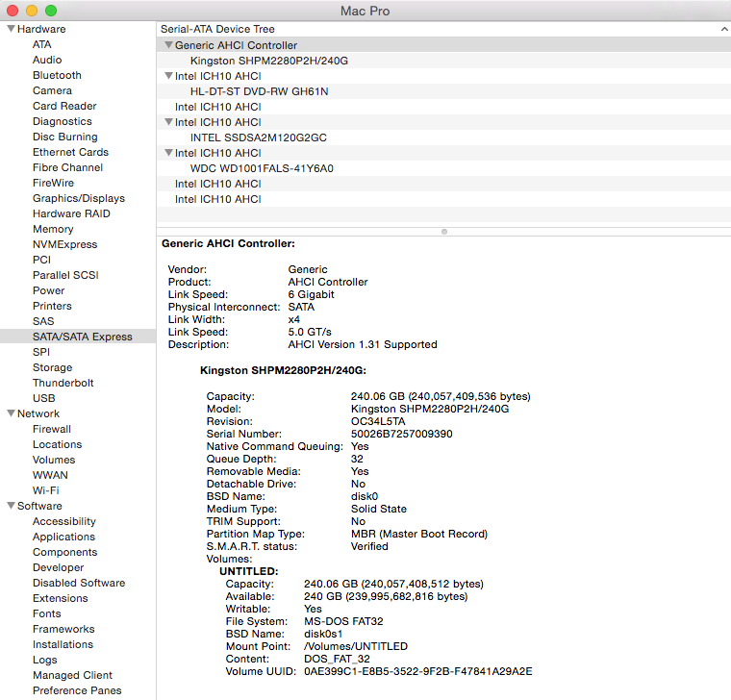Open SPI section
This screenshot has width=731, height=700.
coord(41,352)
